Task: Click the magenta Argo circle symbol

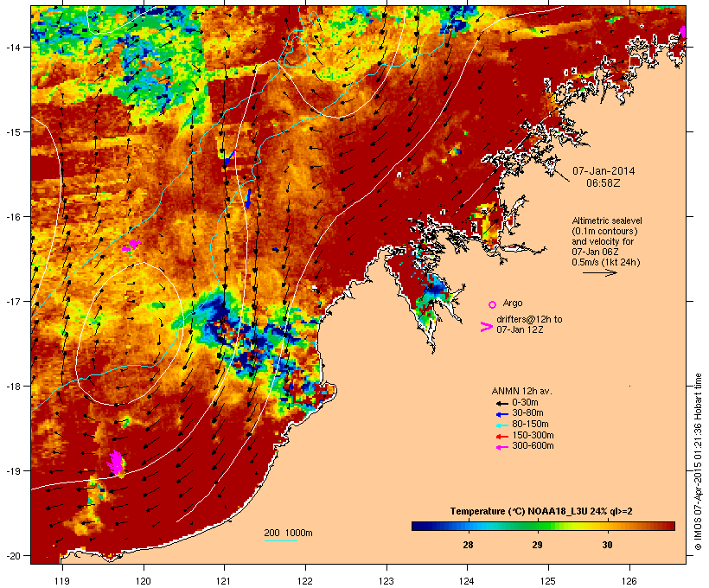Action: [x=493, y=304]
